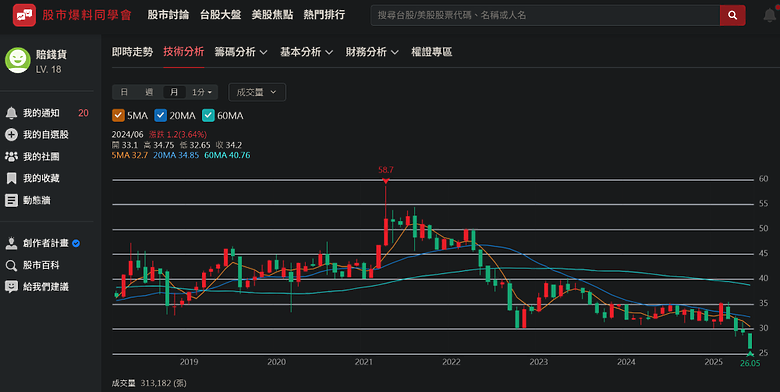Open 我的自選股 sidebar link
The width and height of the screenshot is (780, 392).
46,134
